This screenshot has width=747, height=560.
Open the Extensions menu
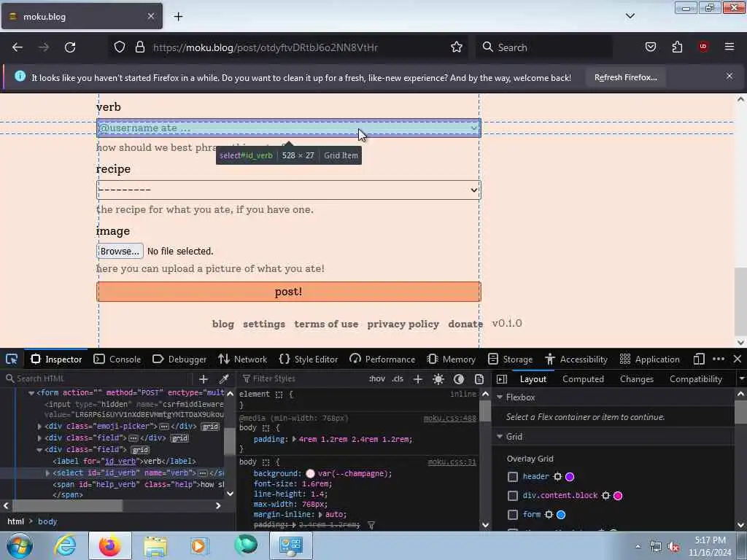pyautogui.click(x=677, y=47)
